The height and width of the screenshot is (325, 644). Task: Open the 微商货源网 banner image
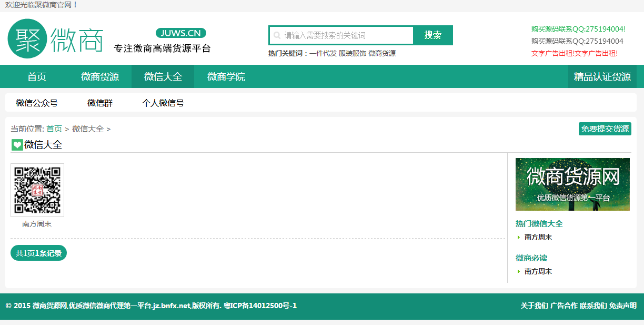click(572, 184)
